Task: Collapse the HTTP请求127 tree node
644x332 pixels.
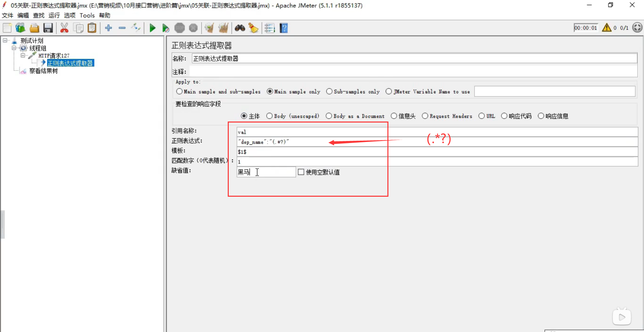Action: click(x=23, y=55)
